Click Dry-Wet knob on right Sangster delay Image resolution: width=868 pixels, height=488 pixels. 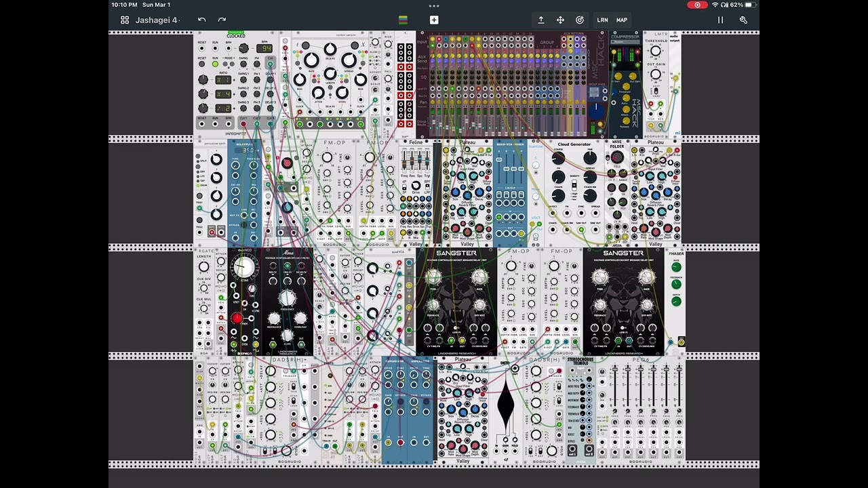point(646,304)
